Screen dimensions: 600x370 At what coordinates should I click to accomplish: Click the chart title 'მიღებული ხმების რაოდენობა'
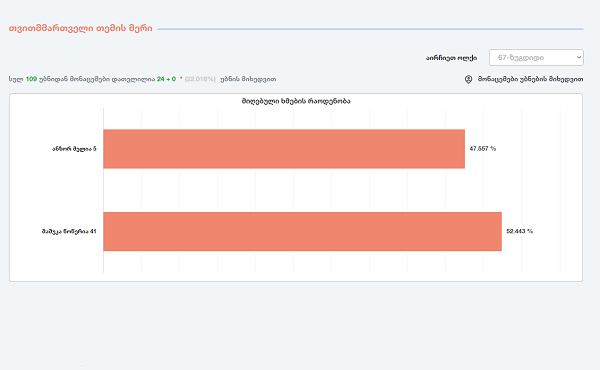(296, 101)
